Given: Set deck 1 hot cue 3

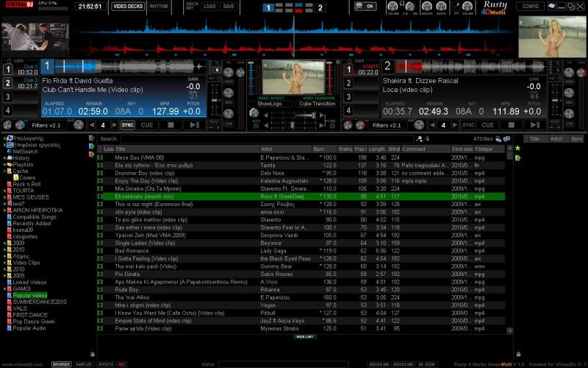Looking at the screenshot, I should (8, 97).
